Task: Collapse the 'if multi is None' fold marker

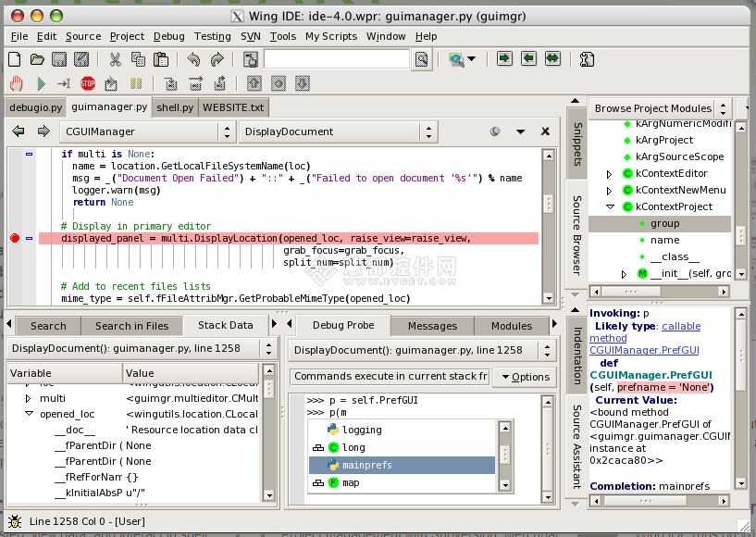Action: tap(29, 154)
